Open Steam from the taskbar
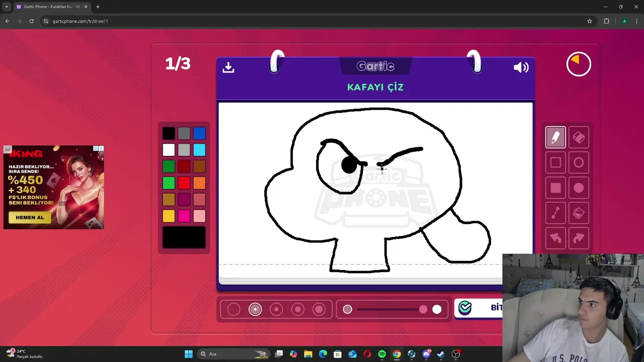The width and height of the screenshot is (644, 362). 441,354
